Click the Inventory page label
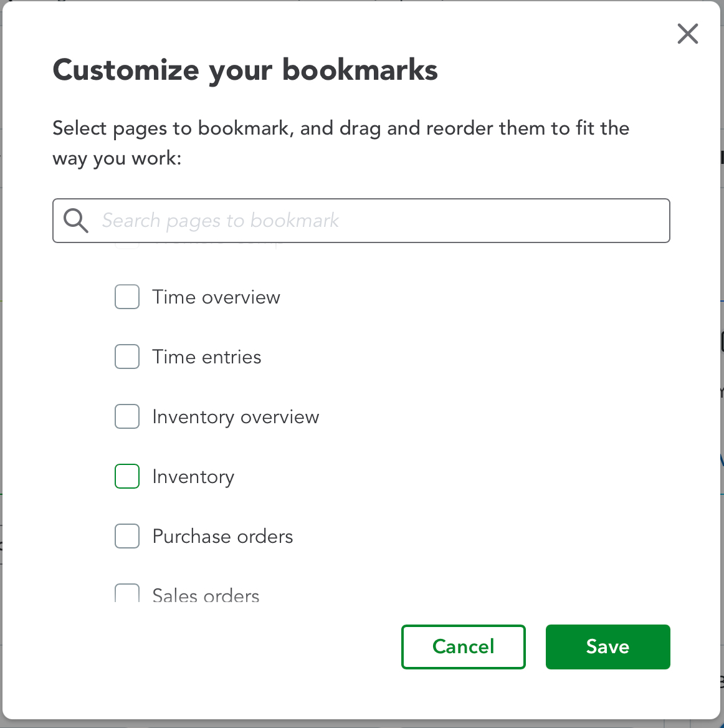Viewport: 724px width, 728px height. [193, 477]
